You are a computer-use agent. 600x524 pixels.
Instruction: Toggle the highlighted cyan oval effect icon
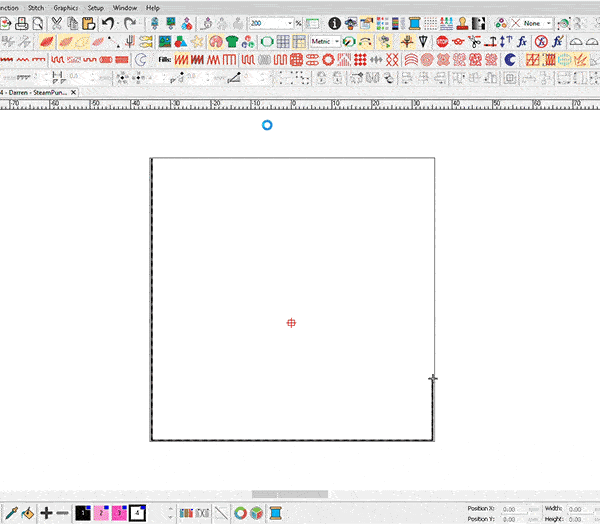pyautogui.click(x=564, y=60)
